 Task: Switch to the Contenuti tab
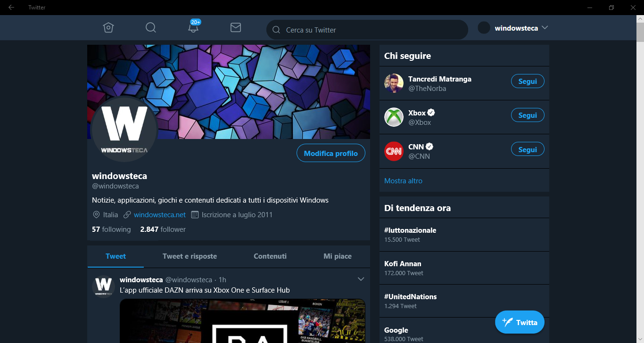point(270,256)
